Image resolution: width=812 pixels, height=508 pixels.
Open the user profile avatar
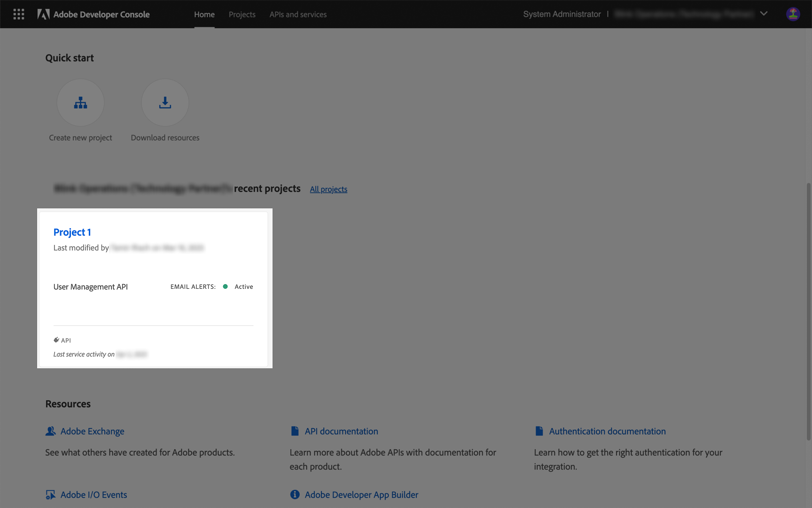(793, 14)
